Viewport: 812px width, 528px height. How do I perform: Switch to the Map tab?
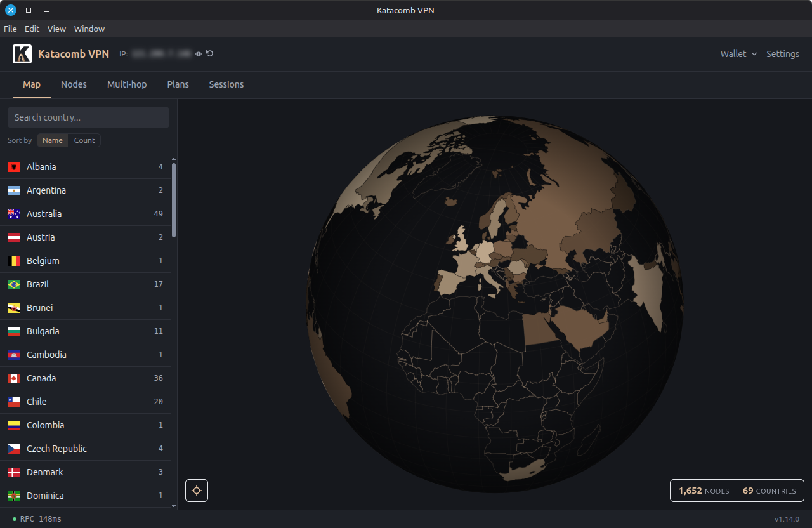(x=32, y=84)
